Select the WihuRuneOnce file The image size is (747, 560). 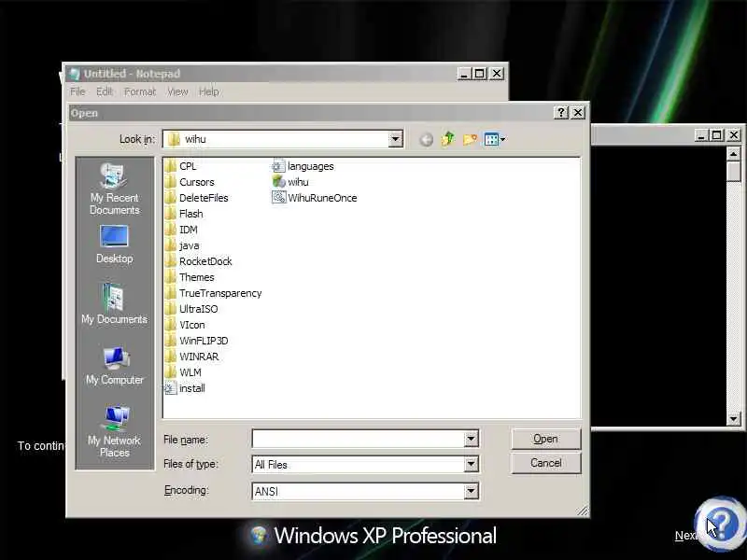(315, 198)
